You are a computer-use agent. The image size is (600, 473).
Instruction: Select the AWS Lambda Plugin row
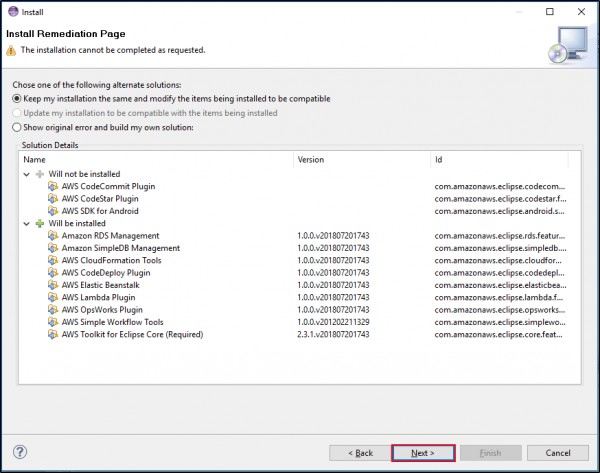(x=300, y=297)
